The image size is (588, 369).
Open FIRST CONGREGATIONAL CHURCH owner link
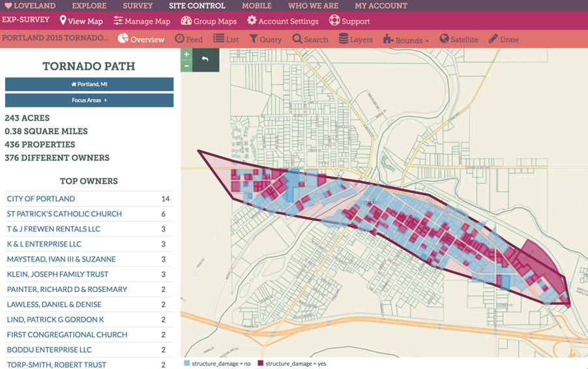pyautogui.click(x=67, y=334)
